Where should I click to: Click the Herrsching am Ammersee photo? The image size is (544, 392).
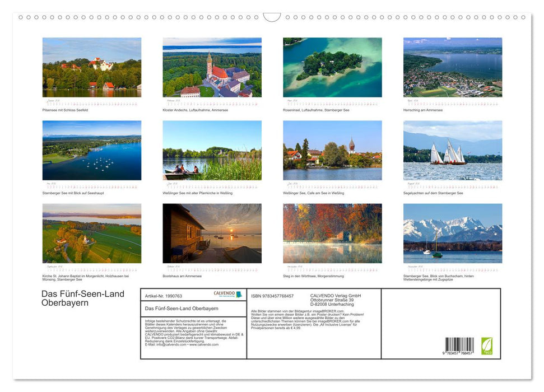[x=452, y=67]
